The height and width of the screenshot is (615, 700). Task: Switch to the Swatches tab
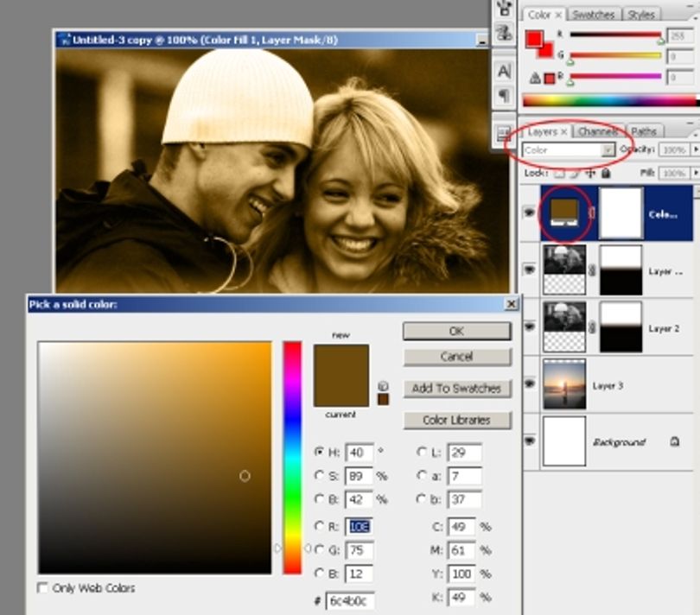point(594,15)
